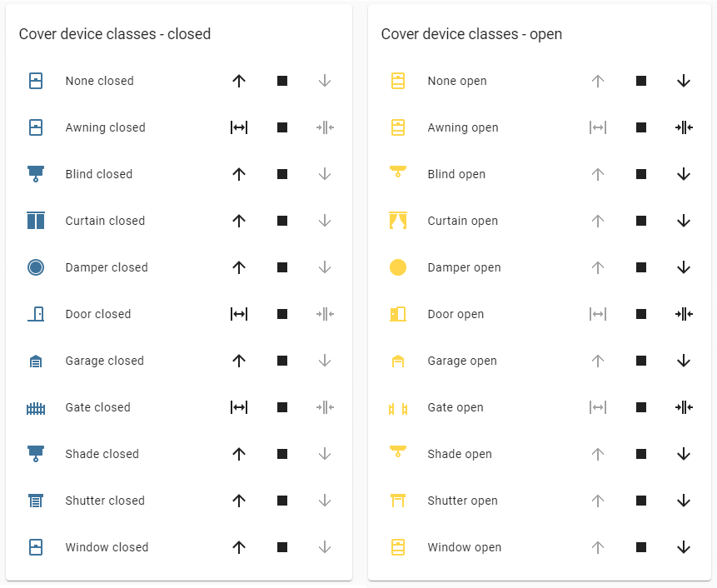The image size is (717, 588).
Task: Click the Gate open yellow icon
Action: pyautogui.click(x=397, y=407)
